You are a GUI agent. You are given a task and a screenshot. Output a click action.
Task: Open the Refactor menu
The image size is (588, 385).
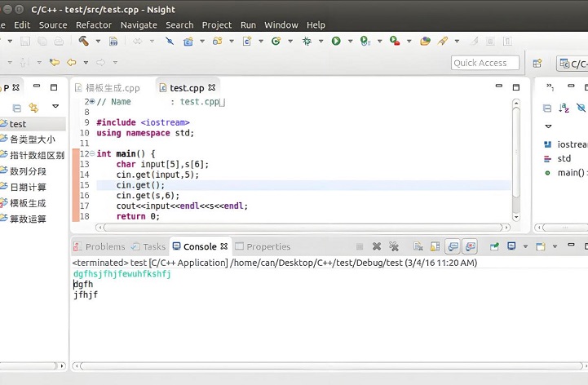pos(94,25)
